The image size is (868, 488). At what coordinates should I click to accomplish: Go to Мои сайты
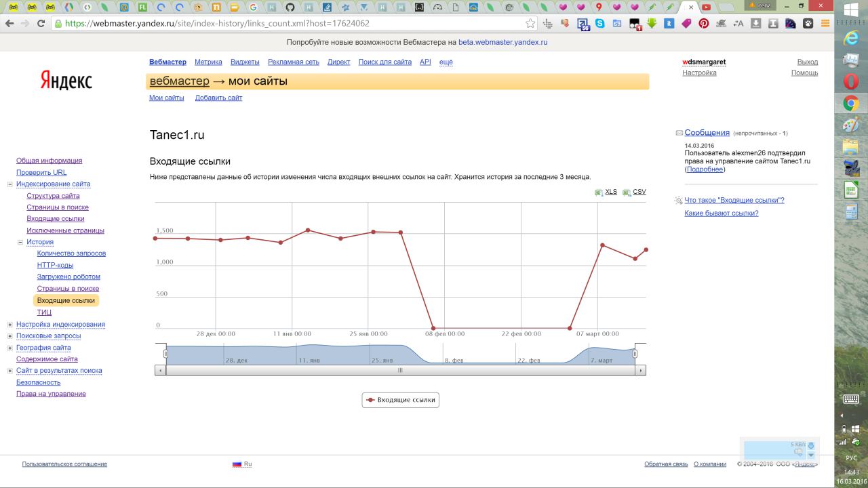click(166, 98)
